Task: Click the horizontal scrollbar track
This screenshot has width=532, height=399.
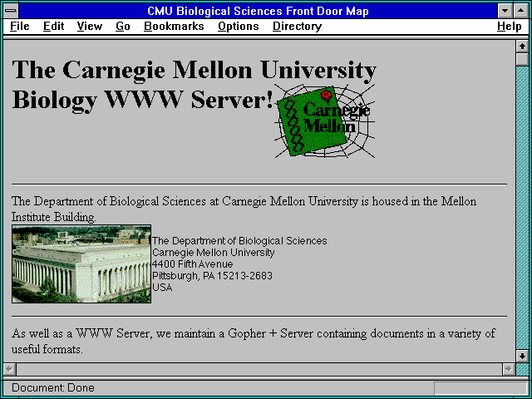Action: click(259, 369)
